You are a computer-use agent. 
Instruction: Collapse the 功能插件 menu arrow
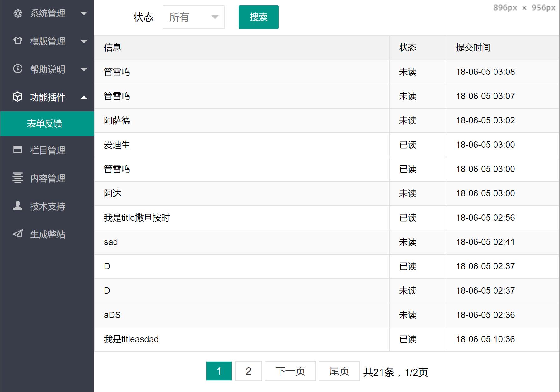tap(84, 98)
